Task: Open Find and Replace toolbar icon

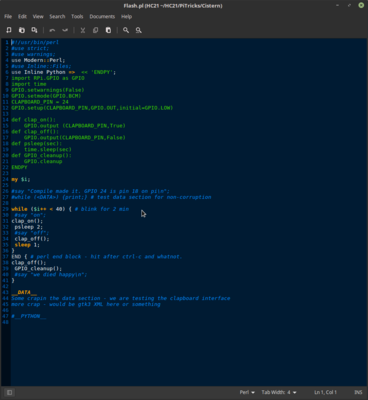Action: click(139, 30)
